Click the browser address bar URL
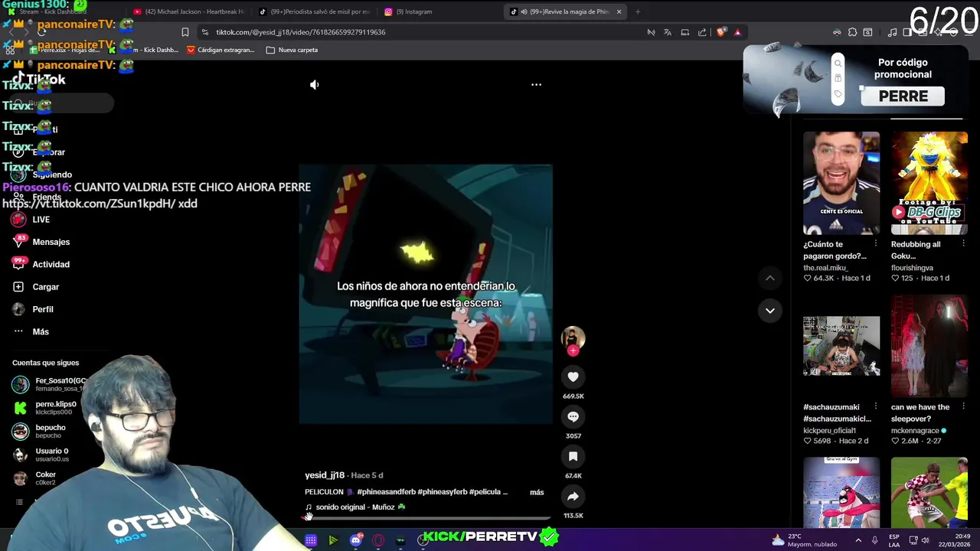The width and height of the screenshot is (980, 551). click(300, 32)
